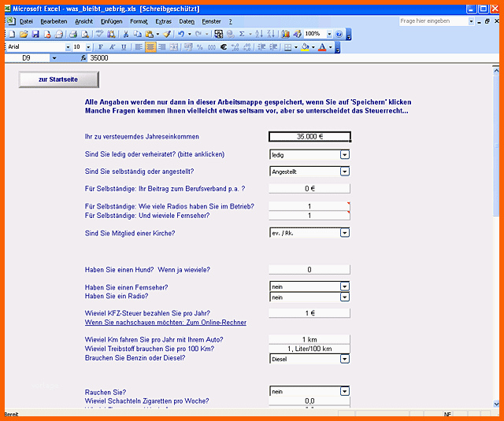504x421 pixels.
Task: Follow the Zum Online-Rechner link
Action: coord(217,323)
